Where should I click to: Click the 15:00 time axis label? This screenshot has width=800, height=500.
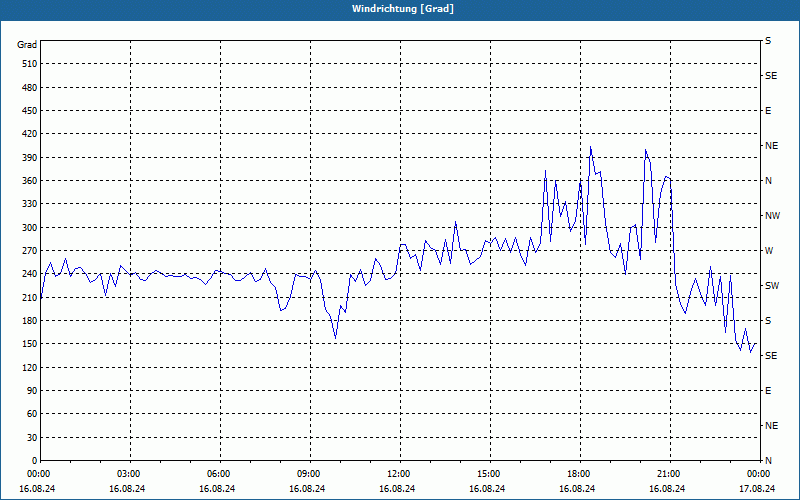(x=488, y=474)
